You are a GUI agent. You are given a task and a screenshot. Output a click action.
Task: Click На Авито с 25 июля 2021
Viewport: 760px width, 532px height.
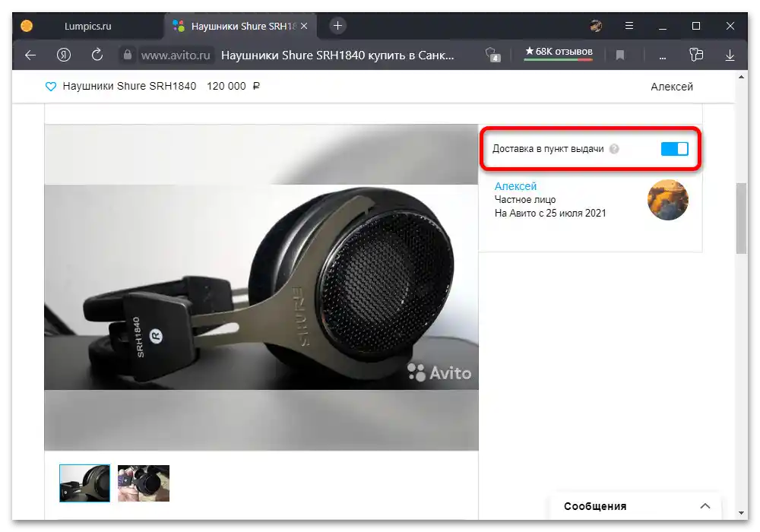coord(550,214)
